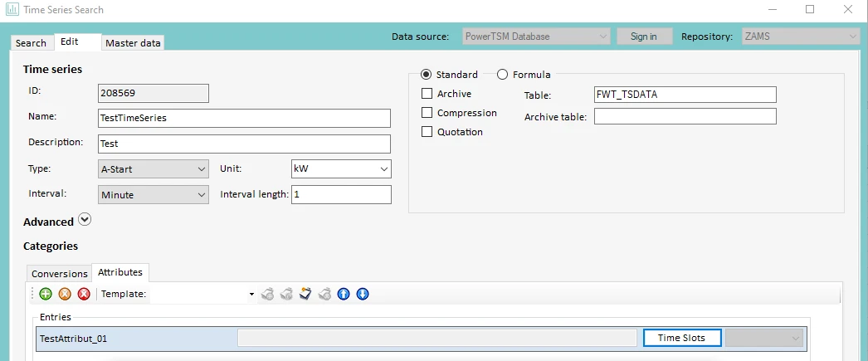Screen dimensions: 868x361
Task: Click the orange remove entry icon
Action: [65, 294]
